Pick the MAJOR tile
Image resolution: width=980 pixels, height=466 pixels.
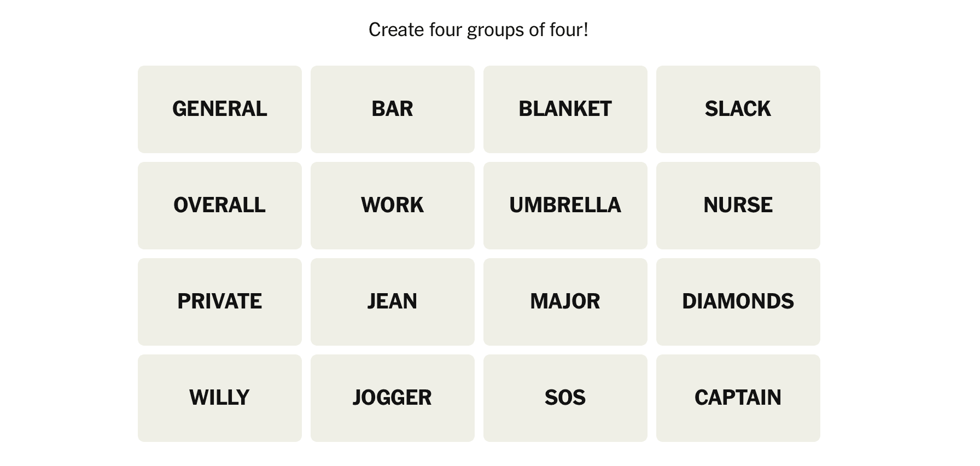(x=565, y=301)
